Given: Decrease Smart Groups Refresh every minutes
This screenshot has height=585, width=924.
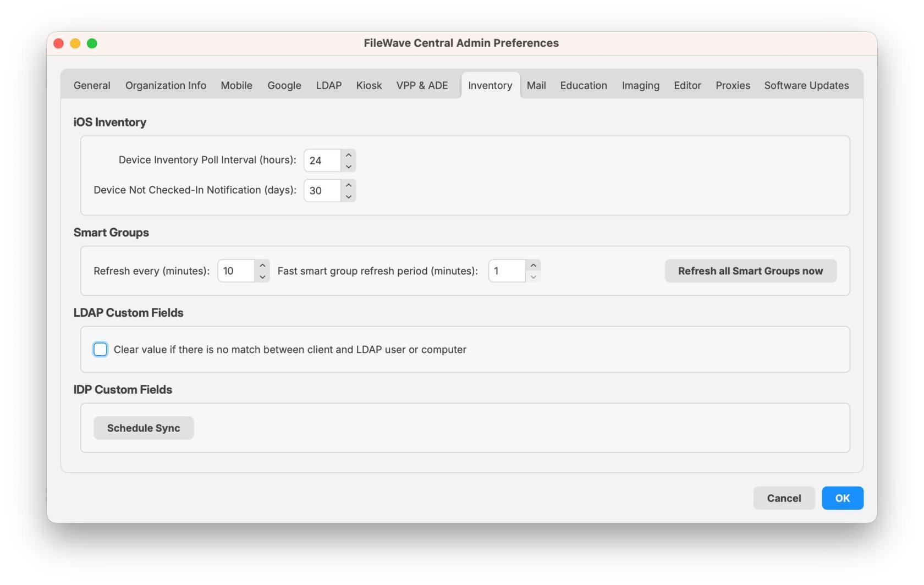Looking at the screenshot, I should point(262,277).
